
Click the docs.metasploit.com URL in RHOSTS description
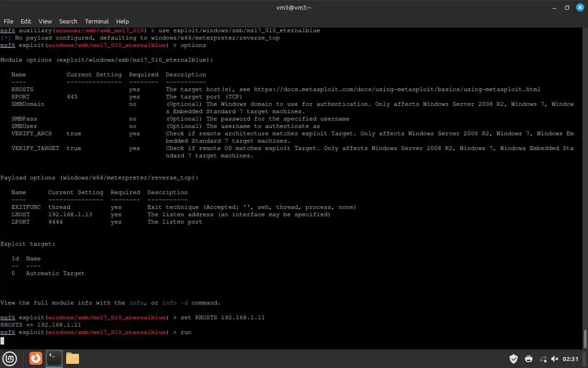click(x=397, y=89)
